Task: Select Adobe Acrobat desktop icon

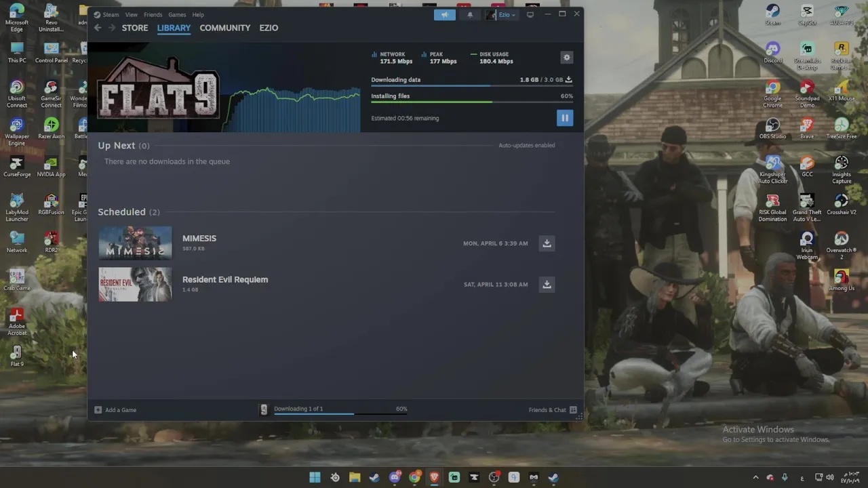Action: 16,321
